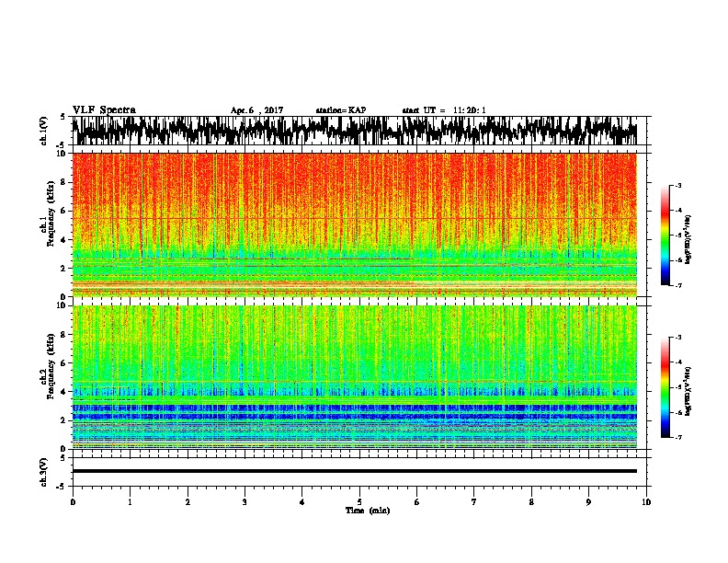Click the ch.2 spectrogram color scale bar
Image resolution: width=728 pixels, height=563 pixels.
click(x=665, y=387)
